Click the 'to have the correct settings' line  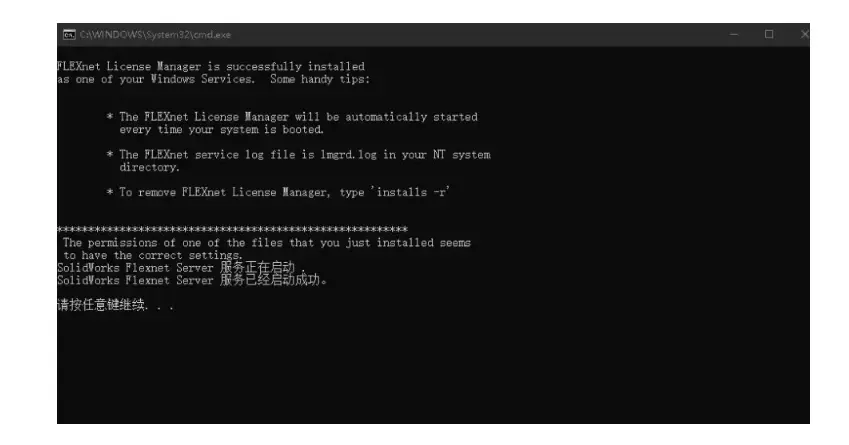(153, 255)
